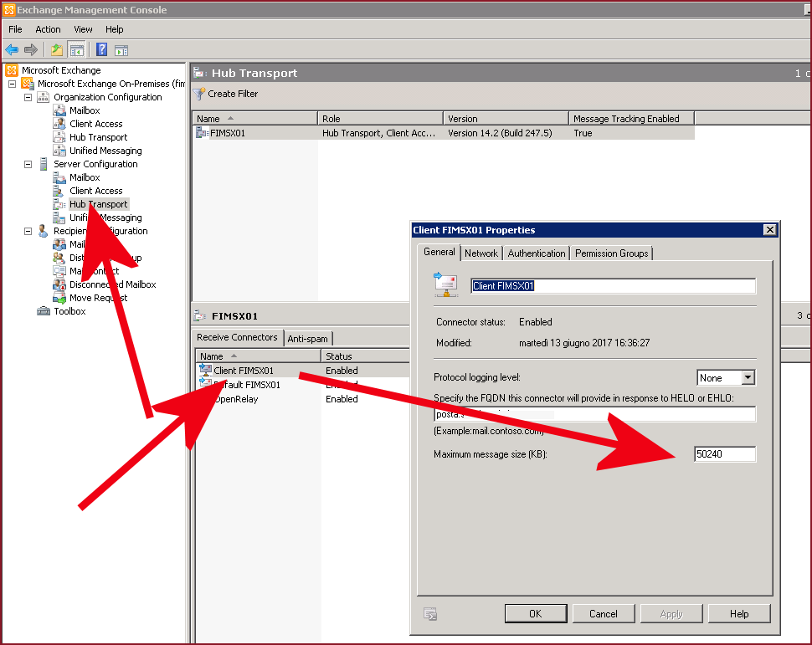Click the dialog Help button
812x645 pixels.
739,613
